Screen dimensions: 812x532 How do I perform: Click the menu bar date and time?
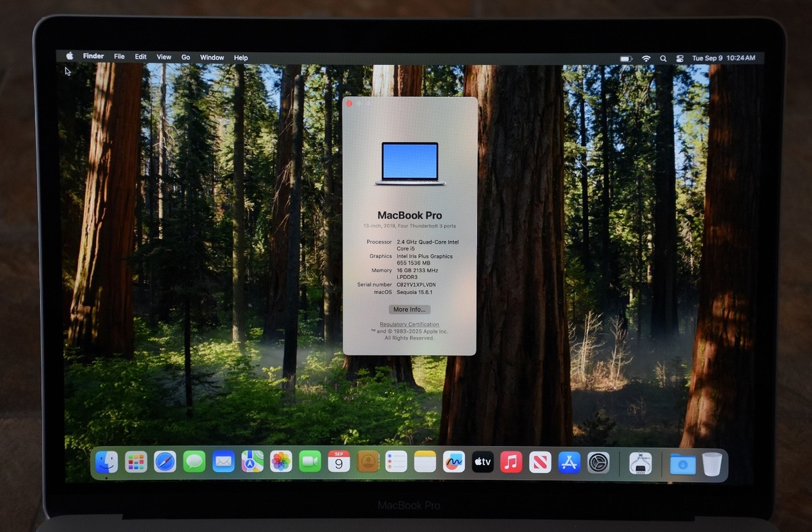[x=723, y=58]
